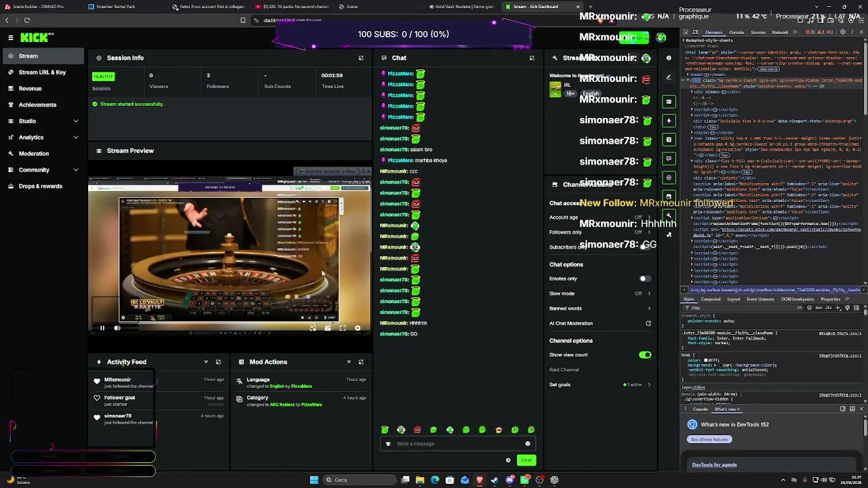Pop out the Activity Feed panel
Image resolution: width=868 pixels, height=488 pixels.
coord(218,362)
